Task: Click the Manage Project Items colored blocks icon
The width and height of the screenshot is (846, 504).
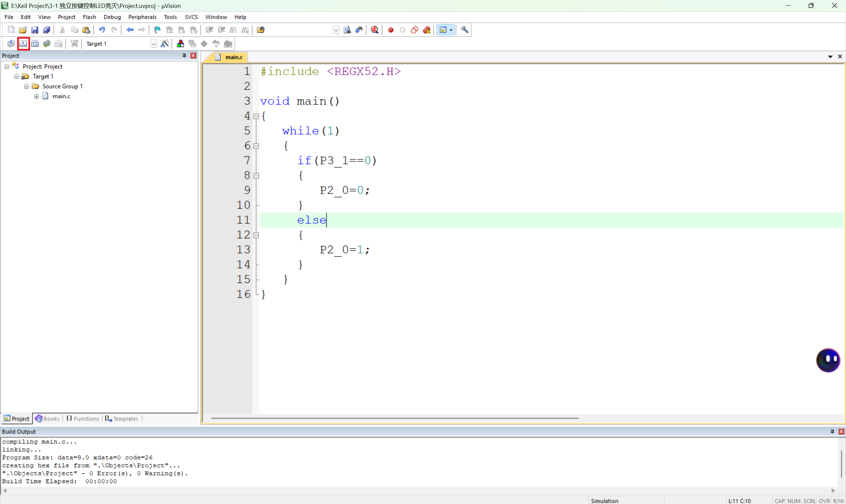Action: (x=181, y=44)
